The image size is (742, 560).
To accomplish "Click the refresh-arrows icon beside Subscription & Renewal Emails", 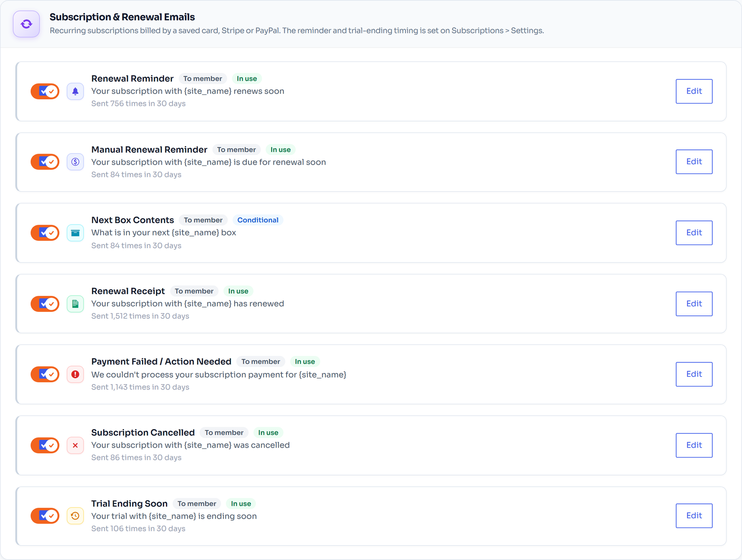I will point(26,24).
